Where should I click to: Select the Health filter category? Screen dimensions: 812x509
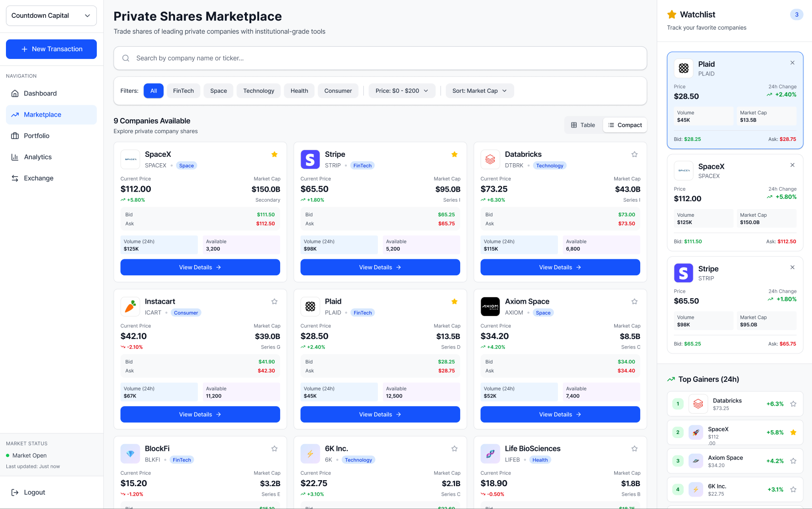click(299, 91)
